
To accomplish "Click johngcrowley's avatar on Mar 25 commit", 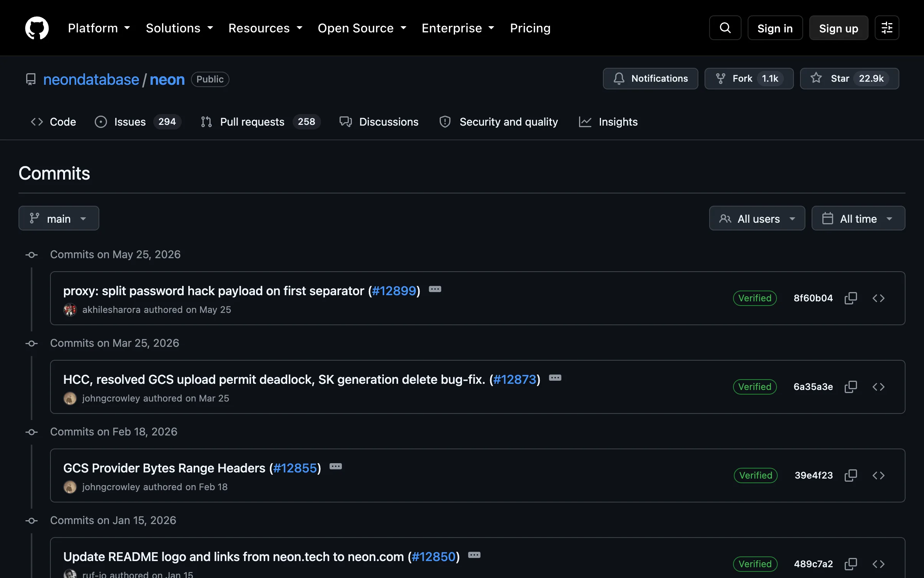I will pyautogui.click(x=70, y=398).
